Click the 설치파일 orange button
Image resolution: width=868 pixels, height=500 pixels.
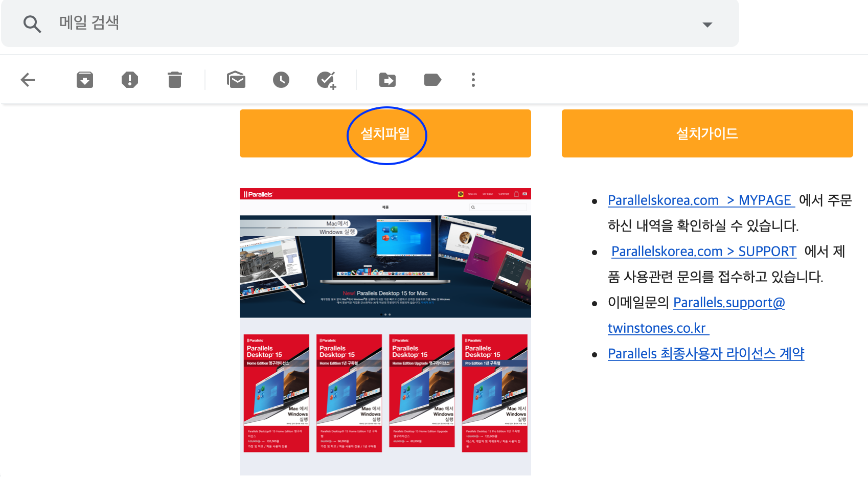[385, 133]
